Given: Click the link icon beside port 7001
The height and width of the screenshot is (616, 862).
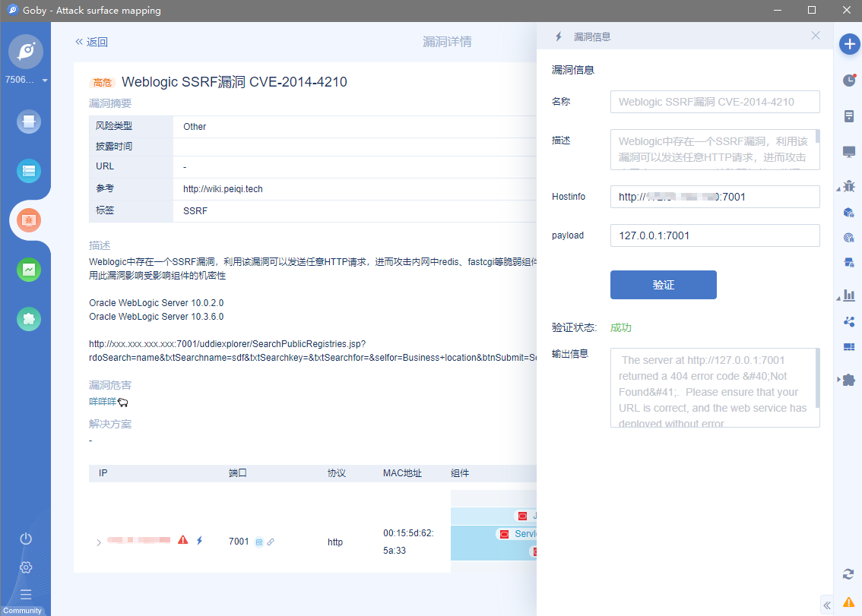Looking at the screenshot, I should click(271, 542).
